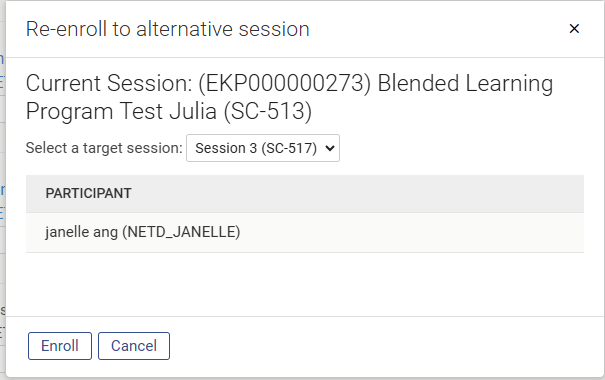Click the Current Session heading text

(109, 83)
